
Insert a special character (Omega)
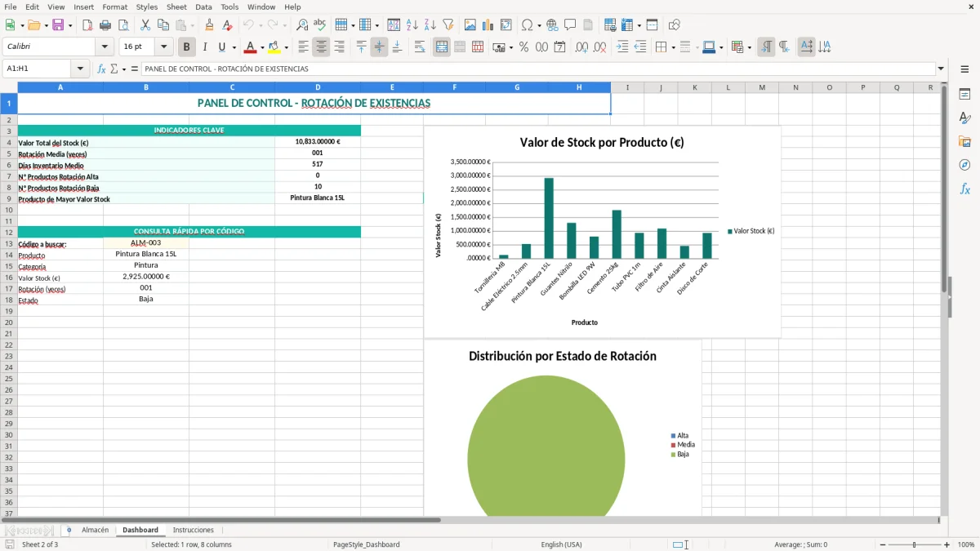527,25
